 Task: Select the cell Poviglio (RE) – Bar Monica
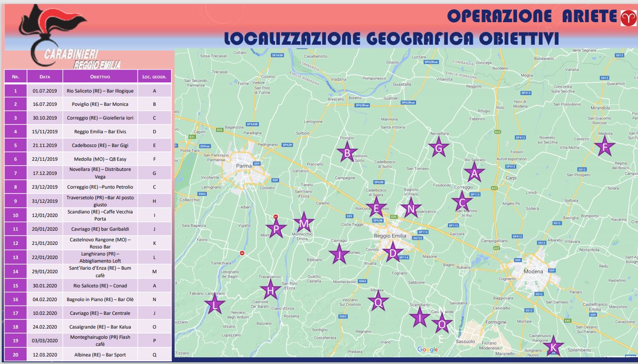[100, 104]
